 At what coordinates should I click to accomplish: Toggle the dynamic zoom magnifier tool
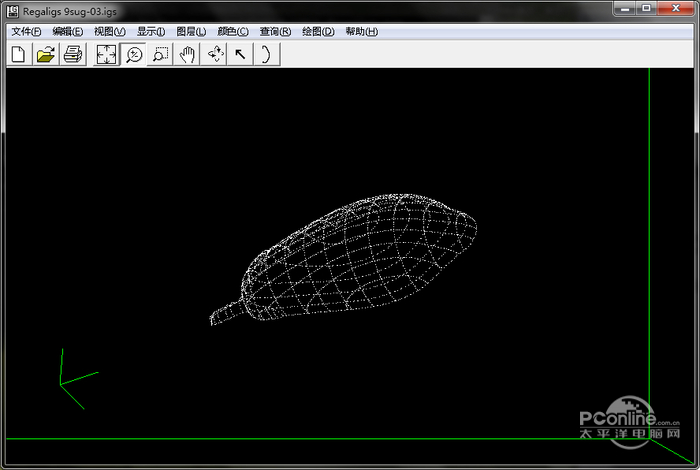pyautogui.click(x=133, y=54)
